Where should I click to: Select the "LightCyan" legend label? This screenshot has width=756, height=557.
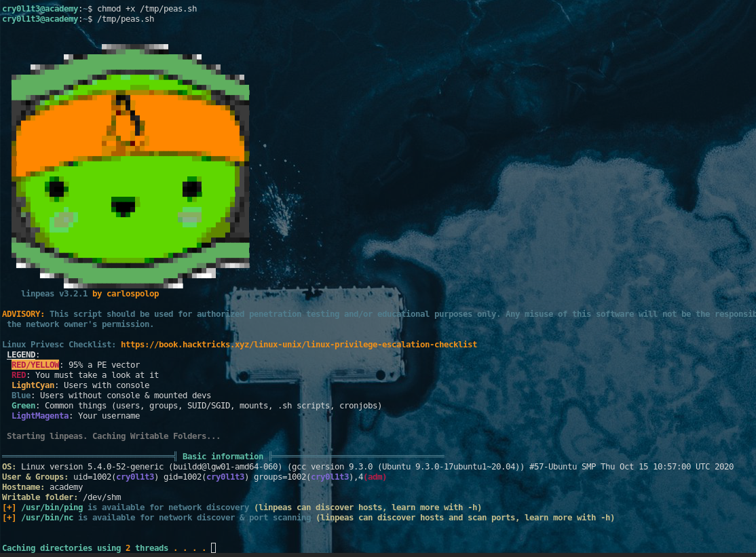(33, 385)
